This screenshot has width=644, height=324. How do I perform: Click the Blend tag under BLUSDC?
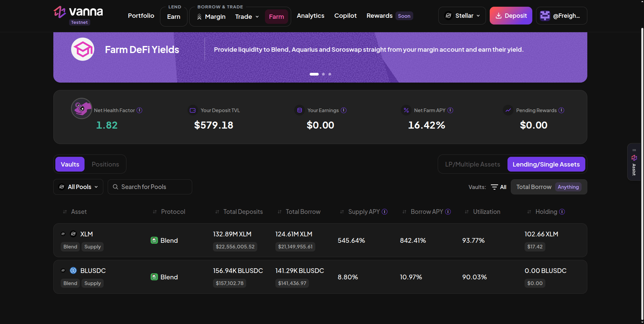click(x=70, y=283)
